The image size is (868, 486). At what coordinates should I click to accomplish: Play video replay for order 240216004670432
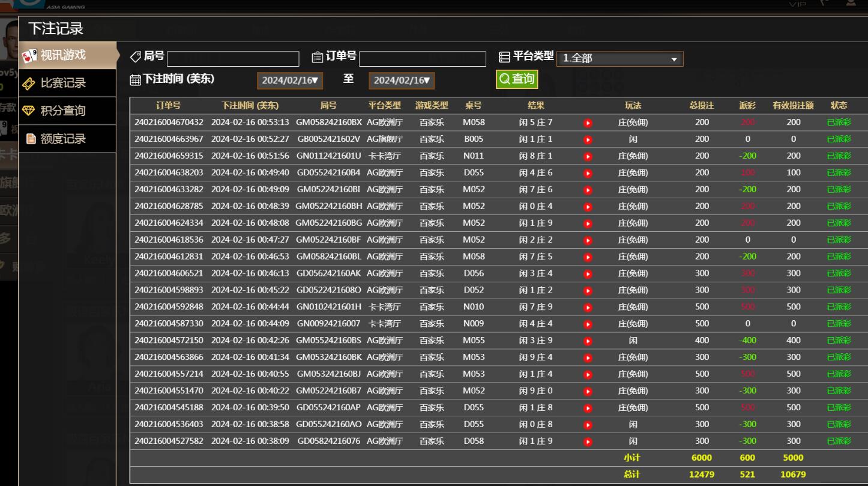(588, 123)
